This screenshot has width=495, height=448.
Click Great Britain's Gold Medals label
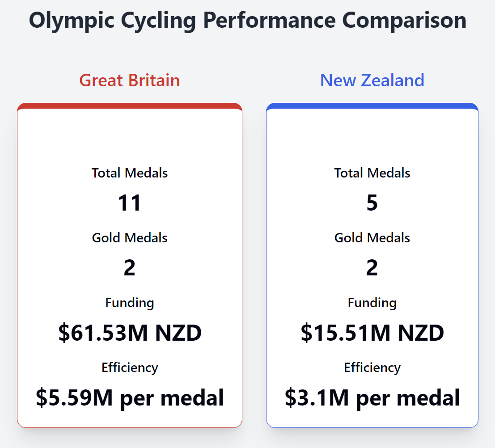[130, 238]
